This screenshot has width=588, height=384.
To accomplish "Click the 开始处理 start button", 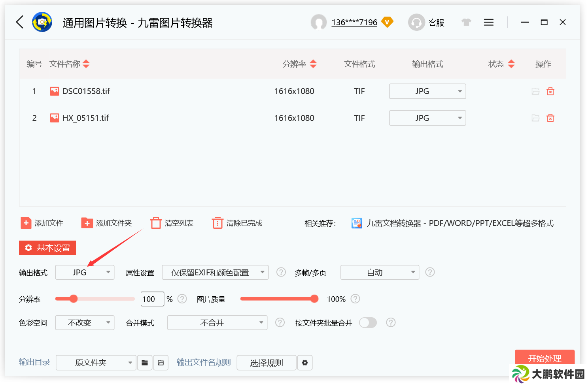I will pos(545,358).
